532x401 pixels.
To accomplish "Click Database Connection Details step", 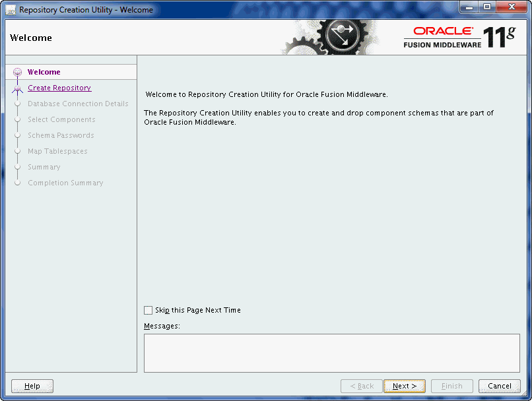I will click(x=78, y=104).
